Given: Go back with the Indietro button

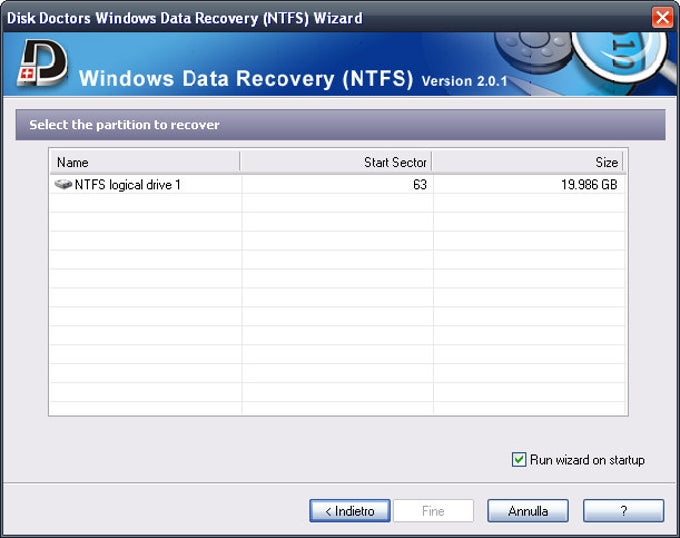Looking at the screenshot, I should [350, 511].
